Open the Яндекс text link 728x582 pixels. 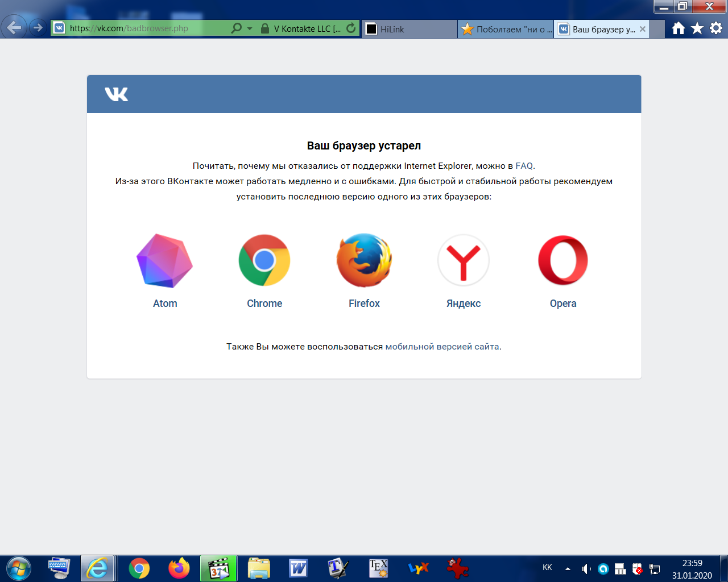[x=464, y=304]
